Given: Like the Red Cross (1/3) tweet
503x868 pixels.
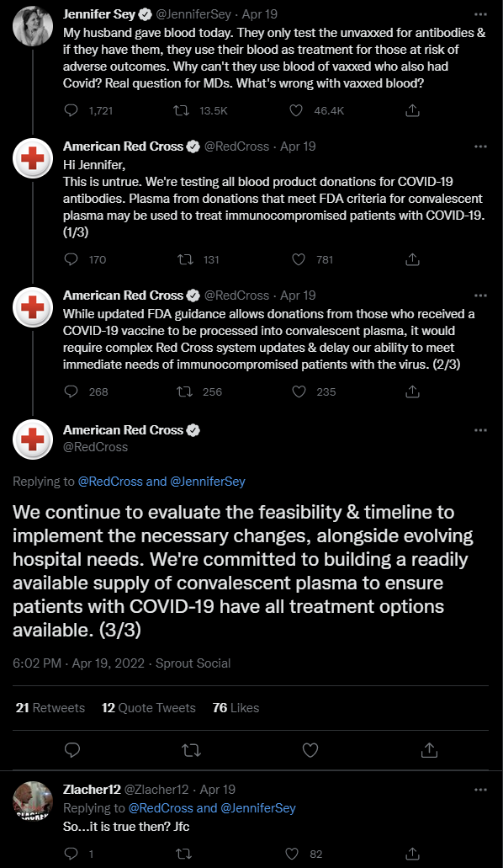Looking at the screenshot, I should [x=299, y=259].
